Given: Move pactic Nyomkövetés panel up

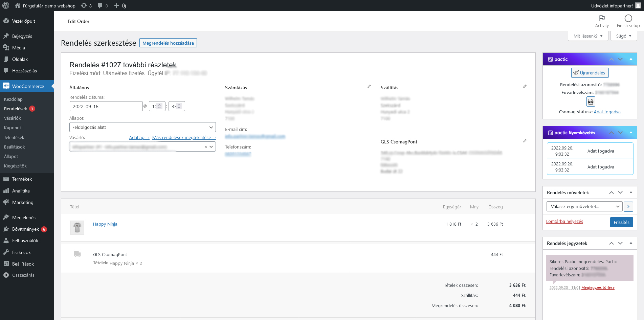Looking at the screenshot, I should pos(612,133).
